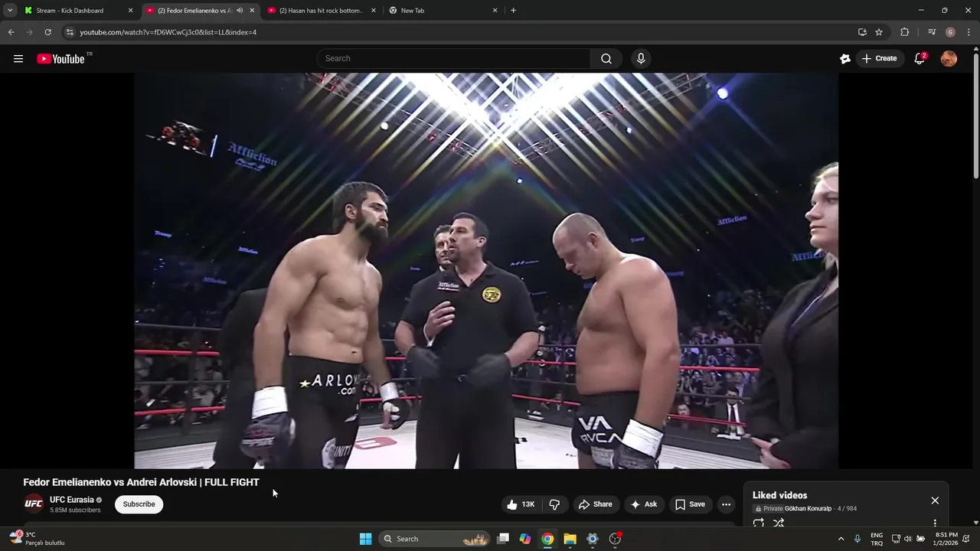Open the tab search dropdown arrow

tap(10, 11)
